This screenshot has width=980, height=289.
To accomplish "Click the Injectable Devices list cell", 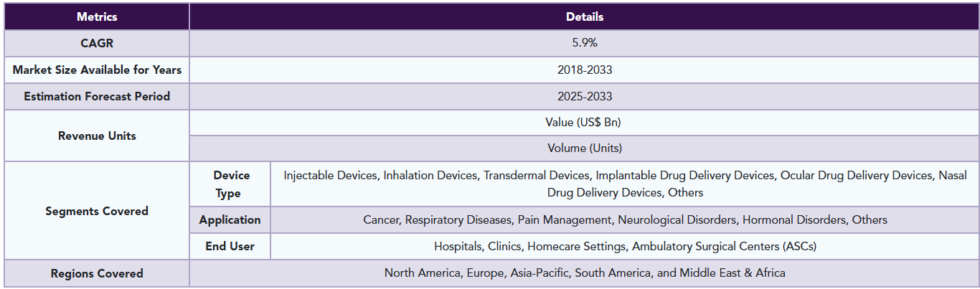I will (625, 184).
